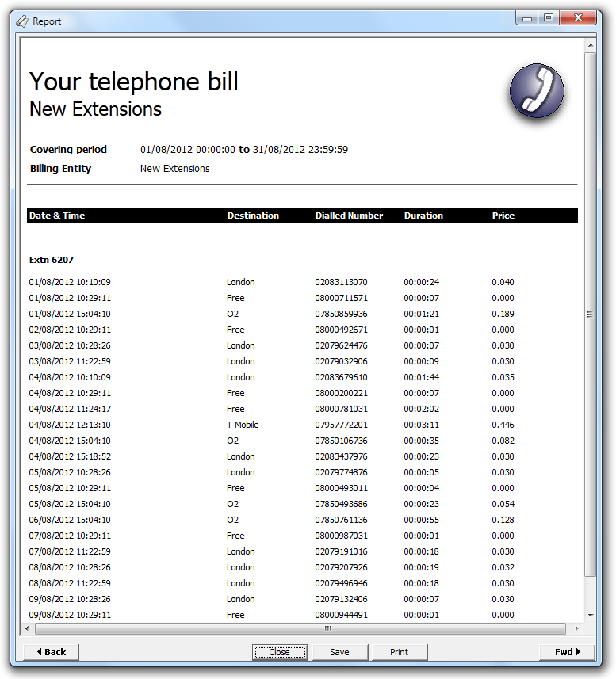
Task: Go back using the Back button
Action: point(51,652)
